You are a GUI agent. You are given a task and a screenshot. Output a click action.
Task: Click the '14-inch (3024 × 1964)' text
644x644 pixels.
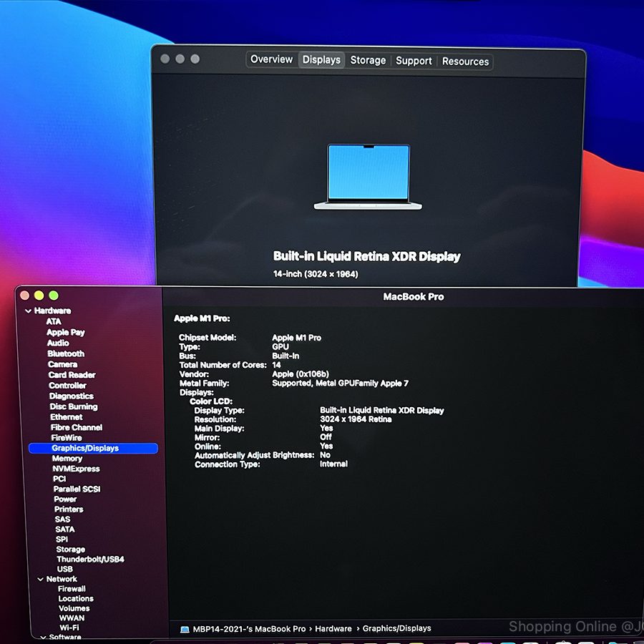point(316,274)
